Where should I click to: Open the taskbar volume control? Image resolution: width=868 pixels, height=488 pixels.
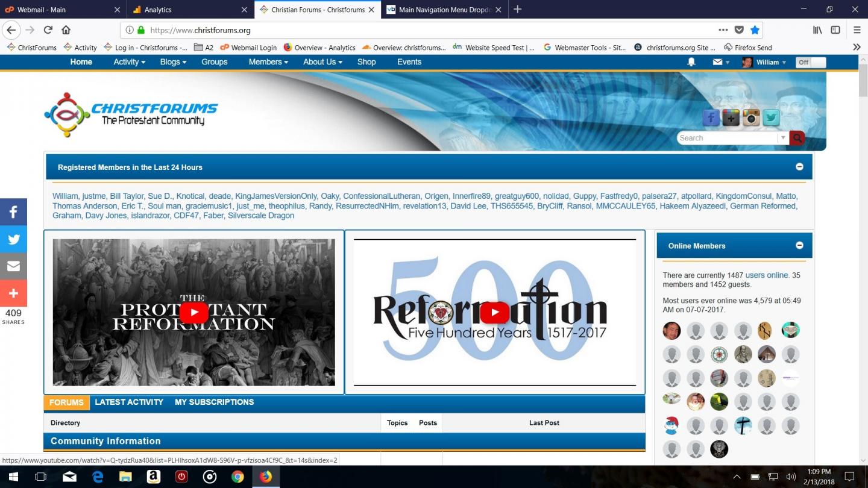[791, 477]
